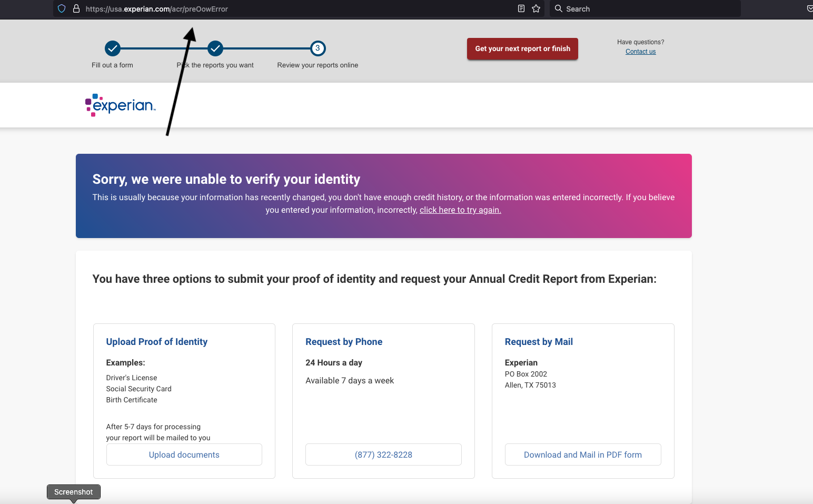
Task: Click the 'Screenshot' tooltip label
Action: coord(74,492)
